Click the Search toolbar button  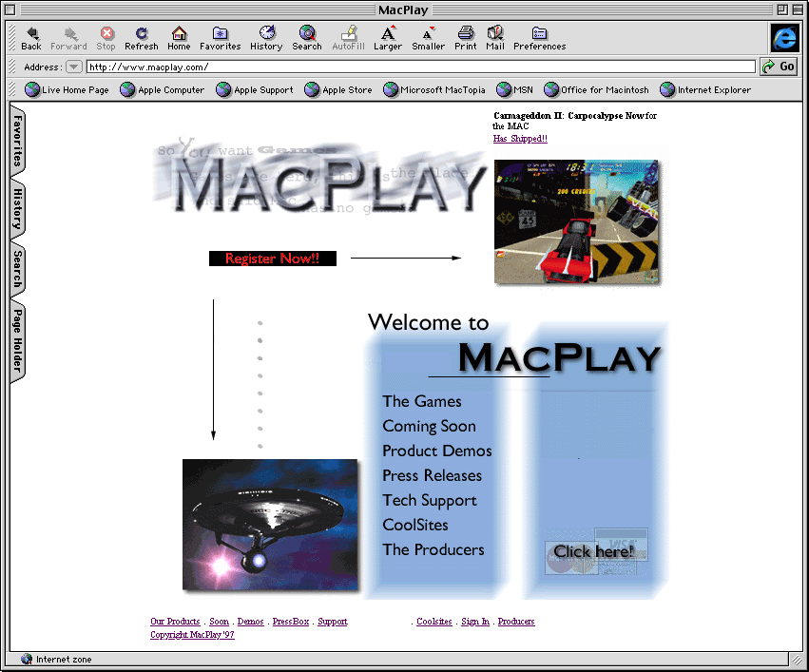(307, 39)
